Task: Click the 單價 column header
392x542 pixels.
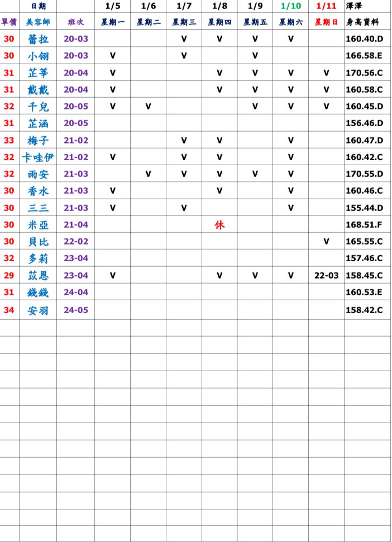Action: click(9, 22)
